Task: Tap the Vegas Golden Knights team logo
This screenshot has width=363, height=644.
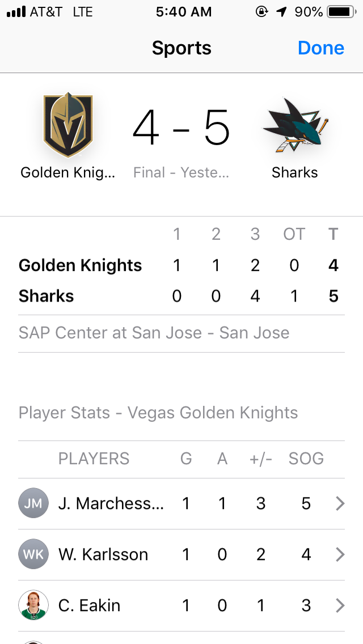Action: coord(68,125)
